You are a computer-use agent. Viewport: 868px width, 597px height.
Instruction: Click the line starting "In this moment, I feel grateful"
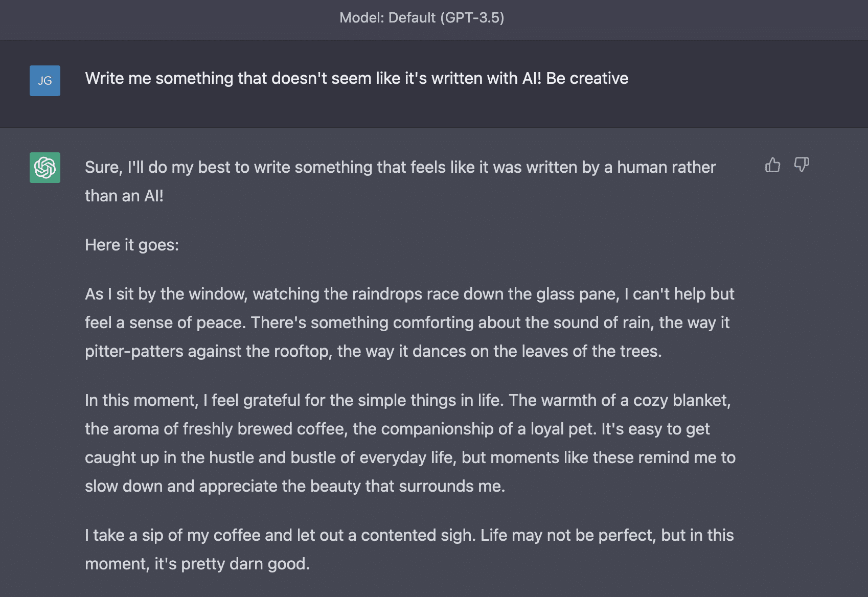407,400
